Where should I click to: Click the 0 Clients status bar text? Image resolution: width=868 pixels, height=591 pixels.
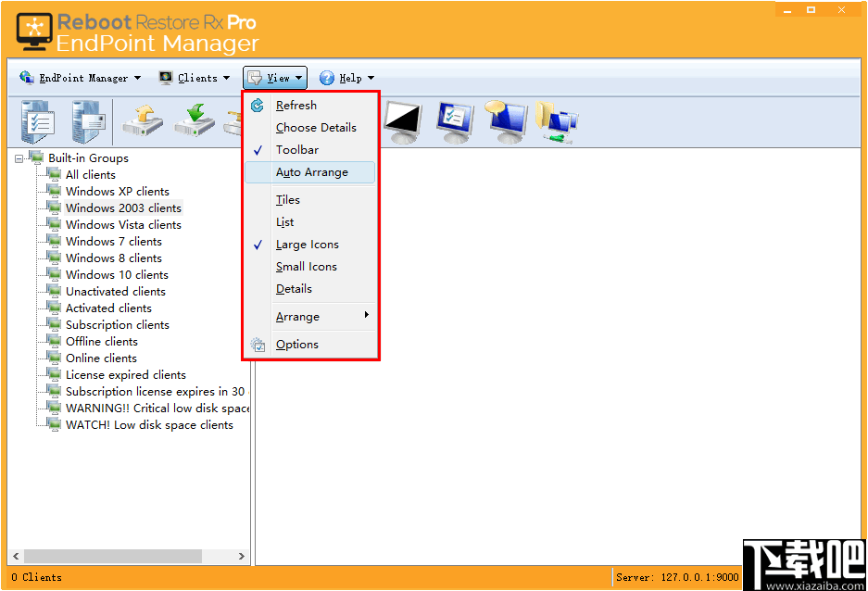tap(36, 577)
